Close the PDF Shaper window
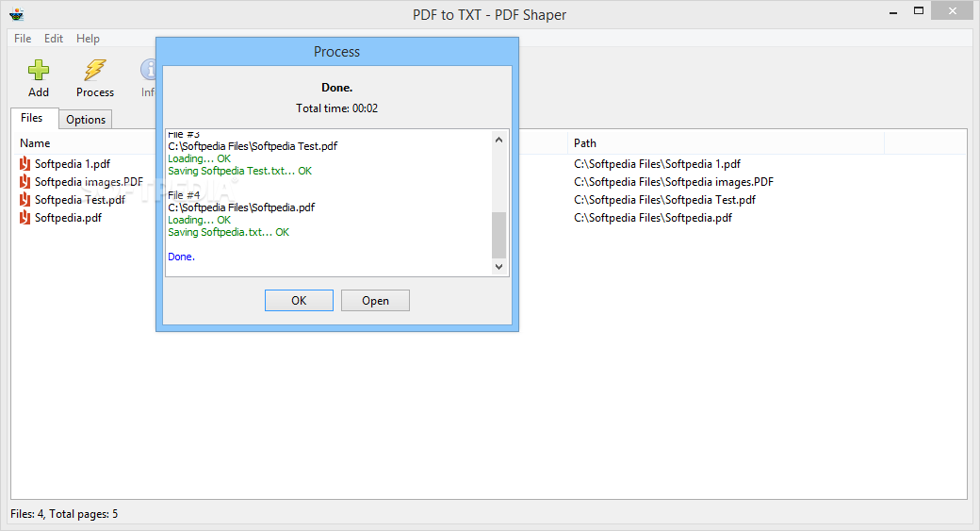 (x=953, y=10)
